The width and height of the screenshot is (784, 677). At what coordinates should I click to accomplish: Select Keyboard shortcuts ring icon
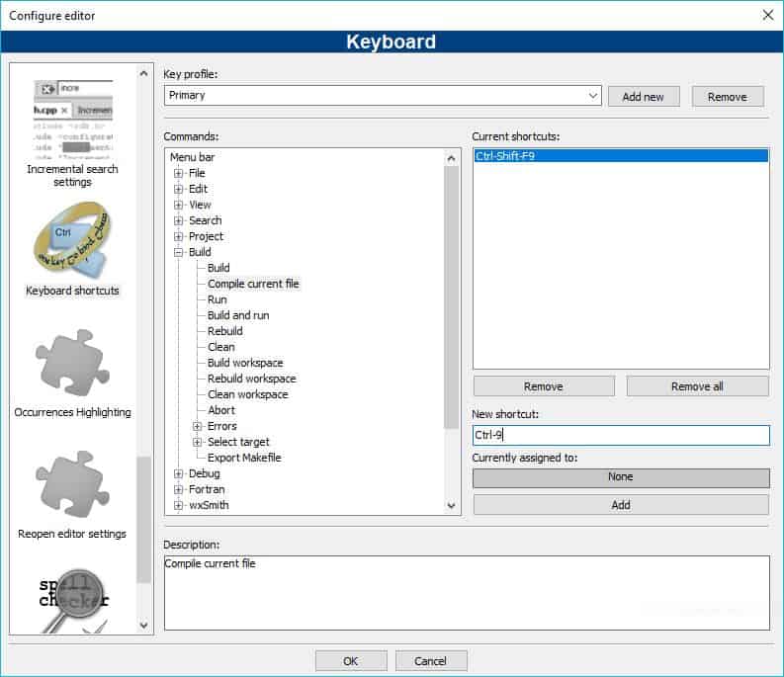[x=72, y=240]
